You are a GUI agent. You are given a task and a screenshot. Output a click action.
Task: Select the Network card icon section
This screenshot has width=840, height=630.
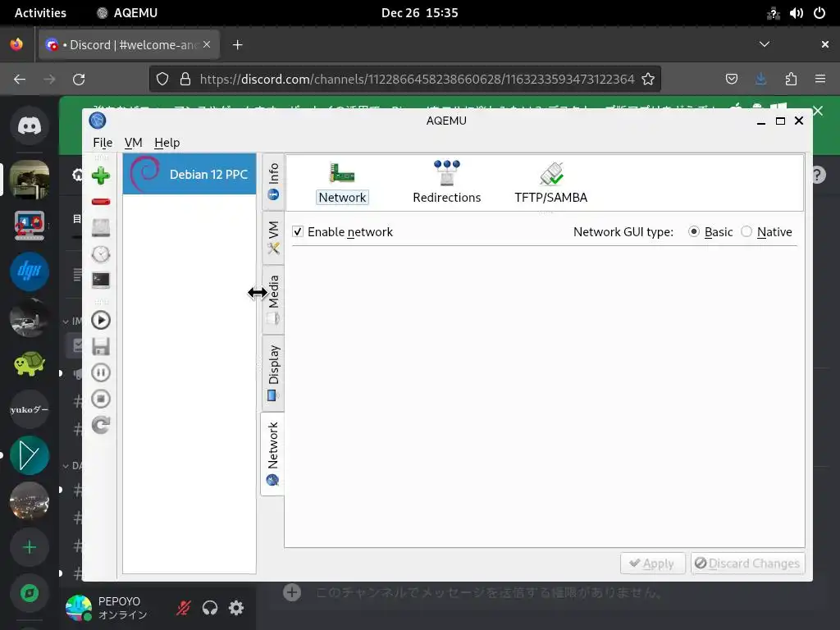click(342, 183)
